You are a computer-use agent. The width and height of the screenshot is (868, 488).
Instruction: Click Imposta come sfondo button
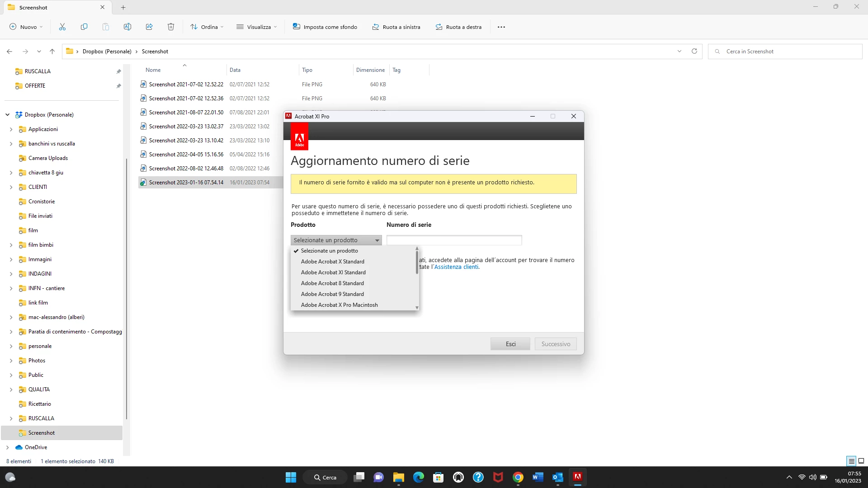tap(325, 27)
